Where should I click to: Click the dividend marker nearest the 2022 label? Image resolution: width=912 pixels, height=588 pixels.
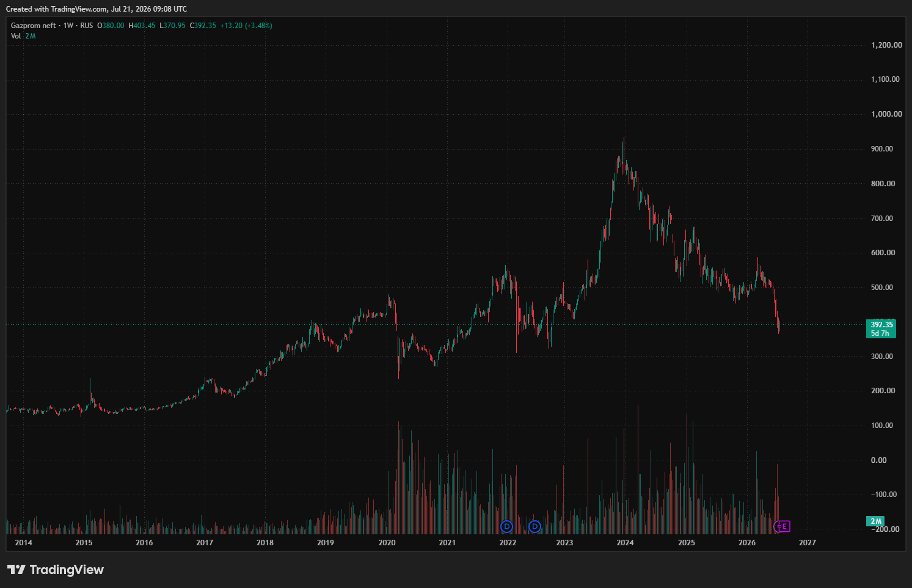pos(506,526)
